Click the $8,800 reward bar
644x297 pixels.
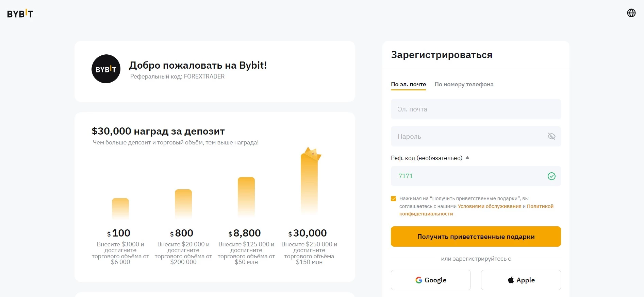(x=246, y=197)
